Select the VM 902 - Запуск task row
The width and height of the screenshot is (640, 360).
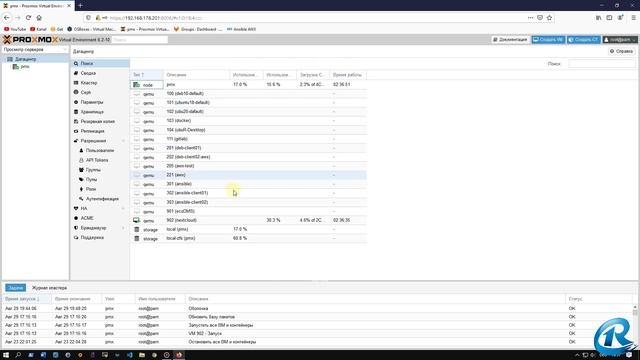click(318, 333)
